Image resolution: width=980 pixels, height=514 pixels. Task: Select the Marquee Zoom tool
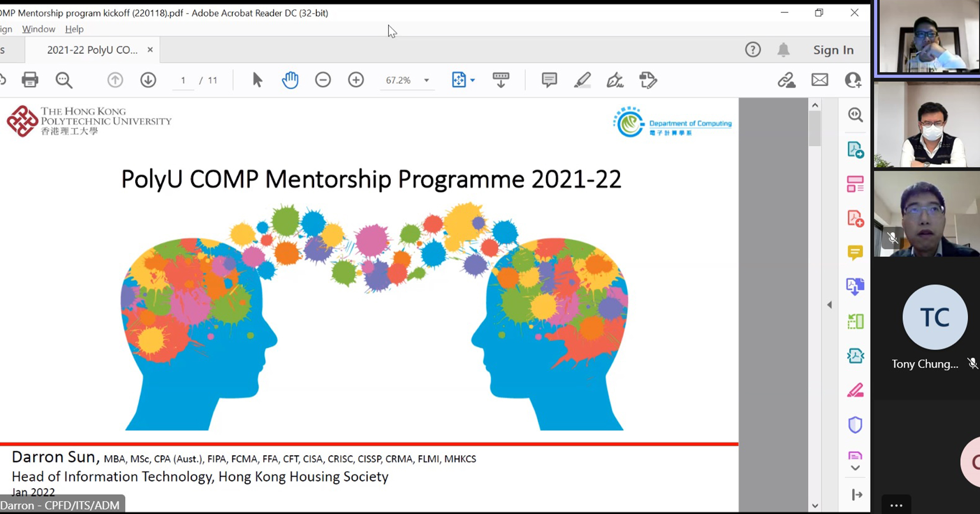856,115
